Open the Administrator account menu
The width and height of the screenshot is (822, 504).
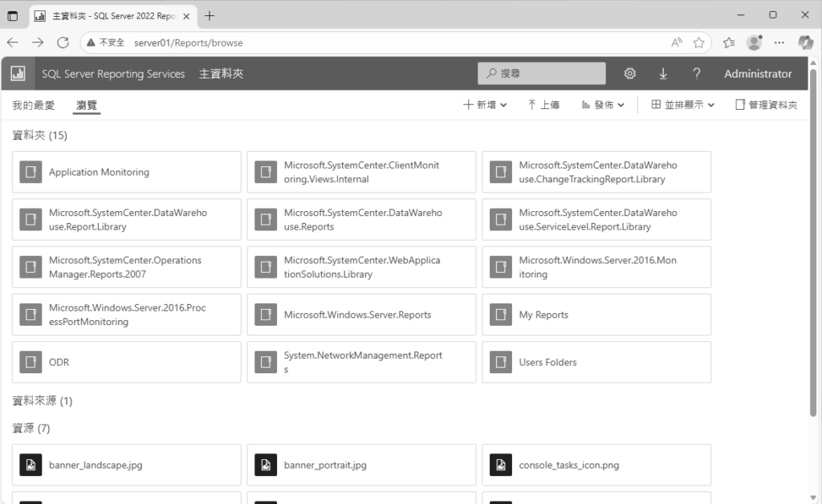click(x=758, y=73)
